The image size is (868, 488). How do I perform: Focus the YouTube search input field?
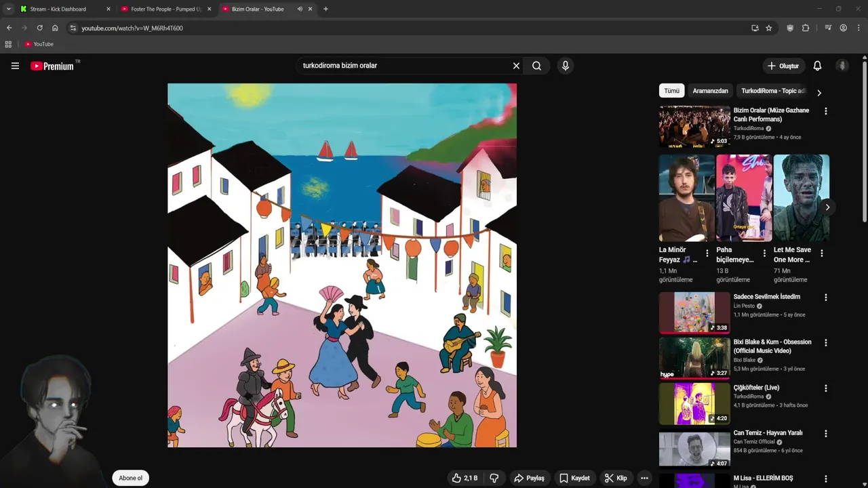pyautogui.click(x=404, y=66)
